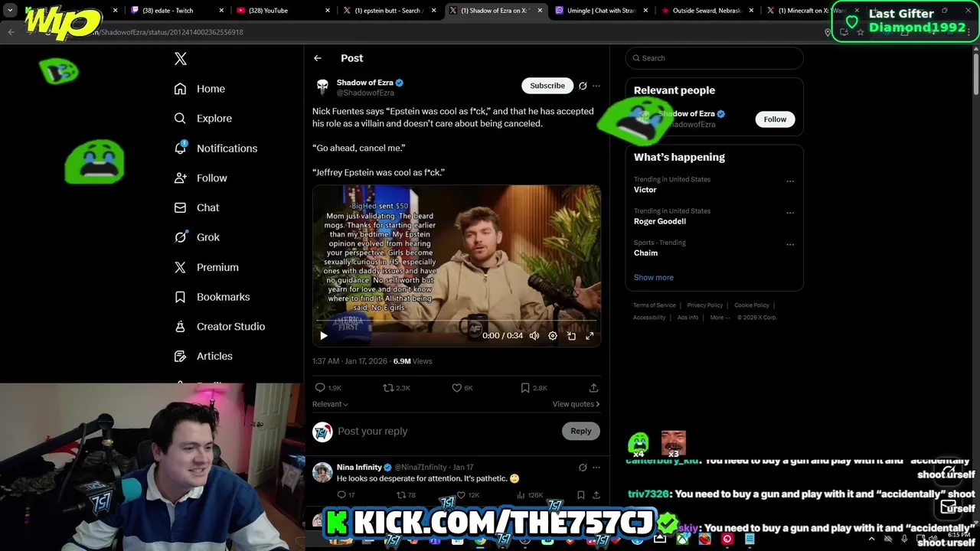980x551 pixels.
Task: Open Home in X sidebar
Action: click(199, 89)
